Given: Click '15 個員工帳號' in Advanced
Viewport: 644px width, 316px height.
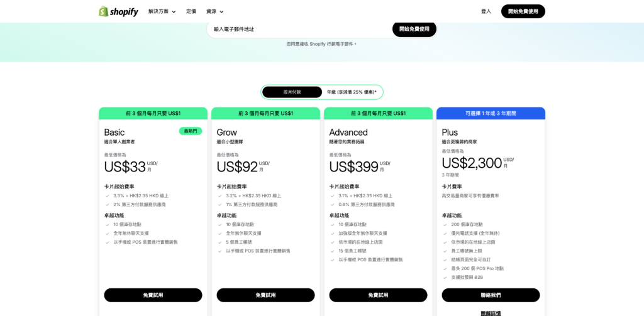Looking at the screenshot, I should [353, 251].
